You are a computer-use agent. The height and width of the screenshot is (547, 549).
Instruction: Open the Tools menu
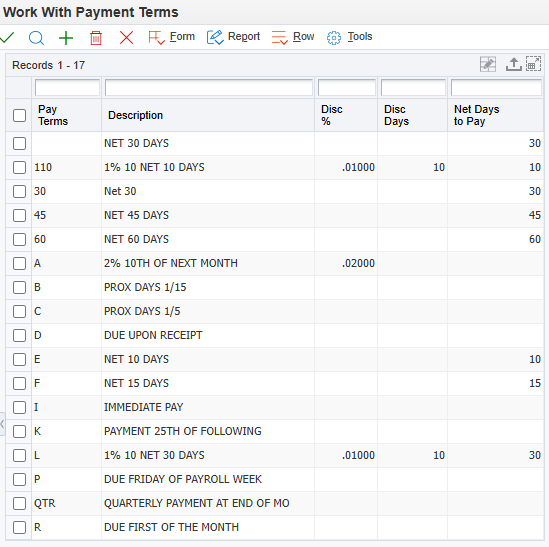coord(360,36)
